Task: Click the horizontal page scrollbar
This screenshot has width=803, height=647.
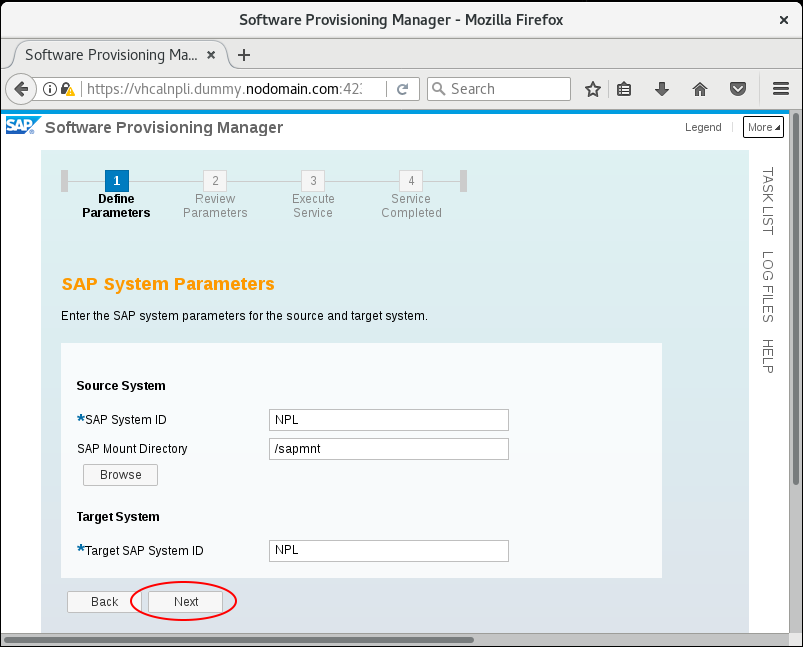Action: coord(239,640)
